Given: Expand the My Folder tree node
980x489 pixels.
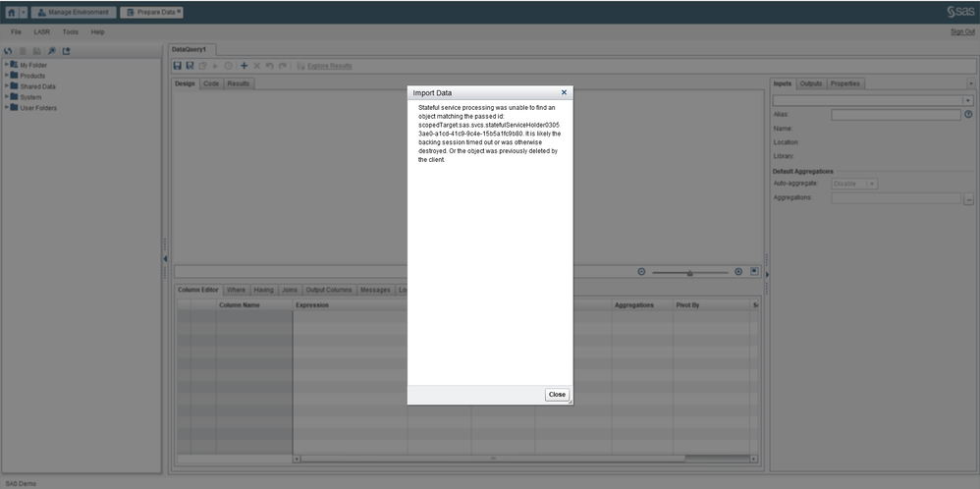Looking at the screenshot, I should point(6,65).
